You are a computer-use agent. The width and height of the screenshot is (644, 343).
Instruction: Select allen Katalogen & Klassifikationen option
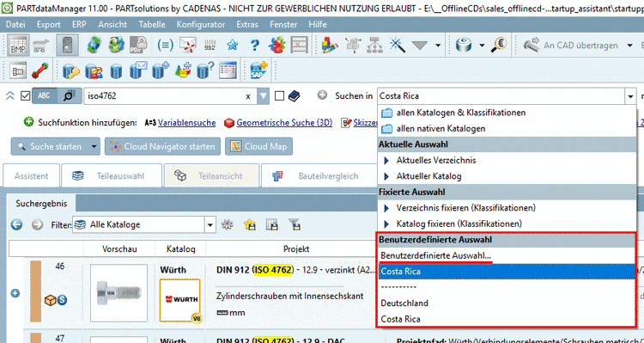pyautogui.click(x=461, y=113)
